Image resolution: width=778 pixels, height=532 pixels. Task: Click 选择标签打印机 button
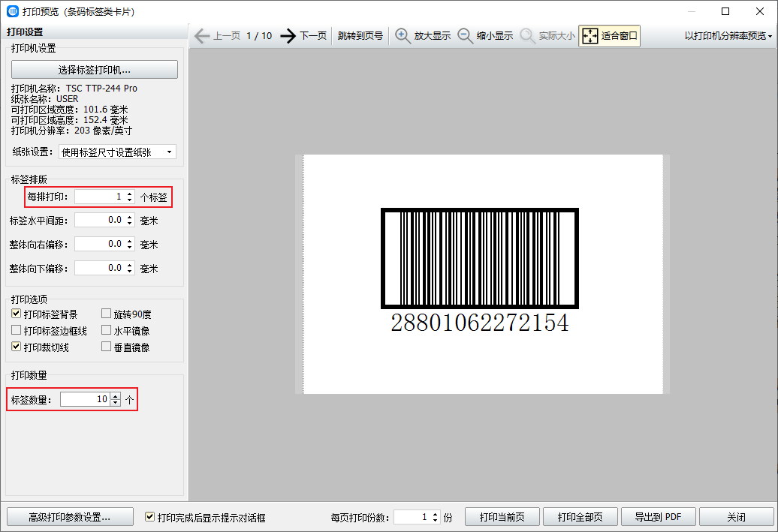point(95,70)
